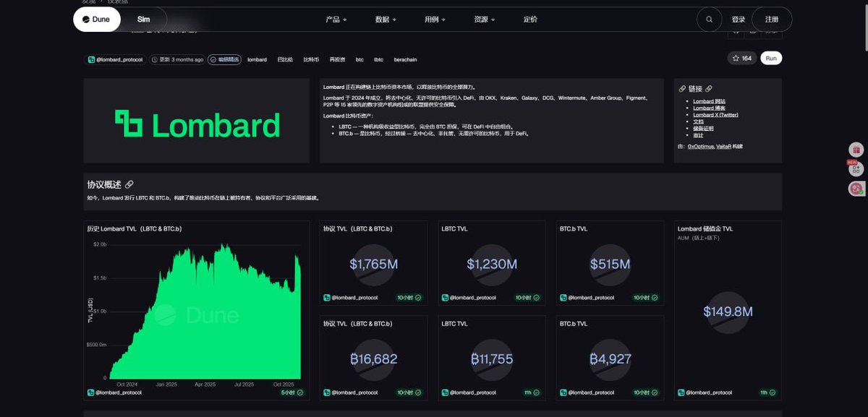Viewport: 868px width, 417px height.
Task: Click the ₿16,682 protocol TVL value
Action: (373, 359)
